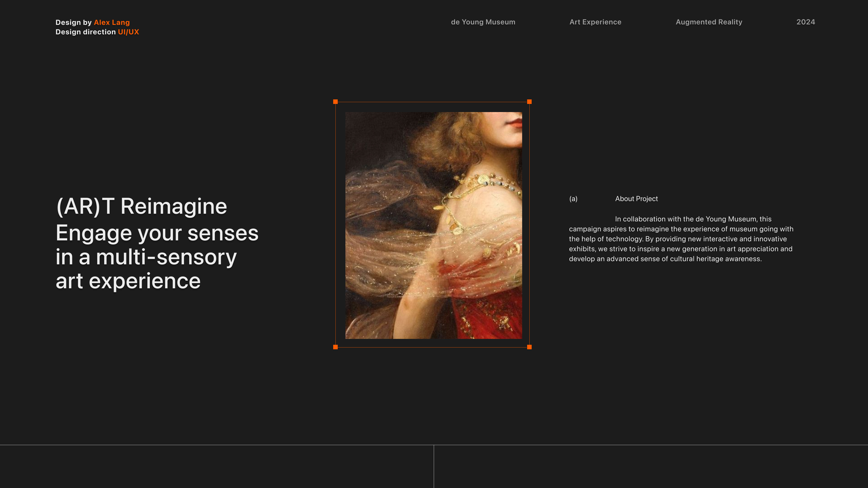Click the orange Alex Lang name link
The width and height of the screenshot is (868, 488).
pos(111,22)
